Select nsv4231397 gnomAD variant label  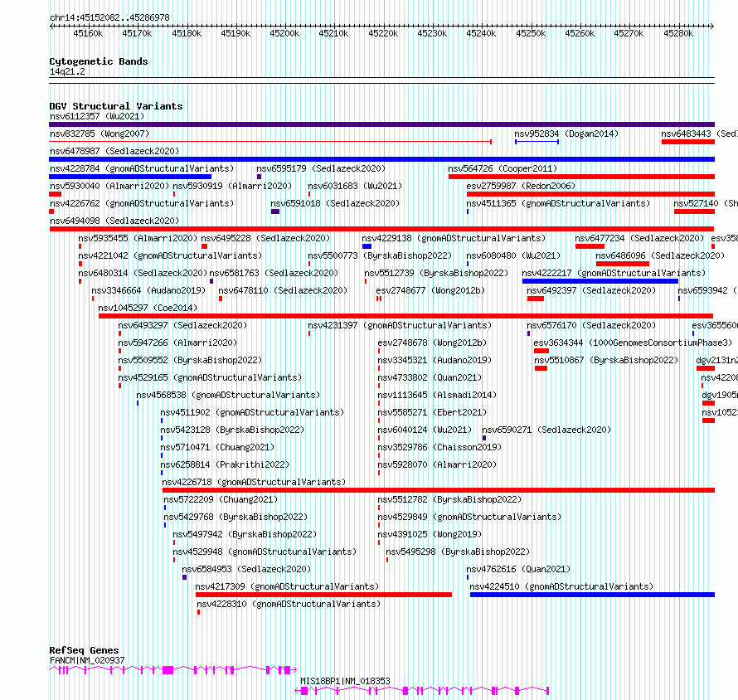click(400, 325)
